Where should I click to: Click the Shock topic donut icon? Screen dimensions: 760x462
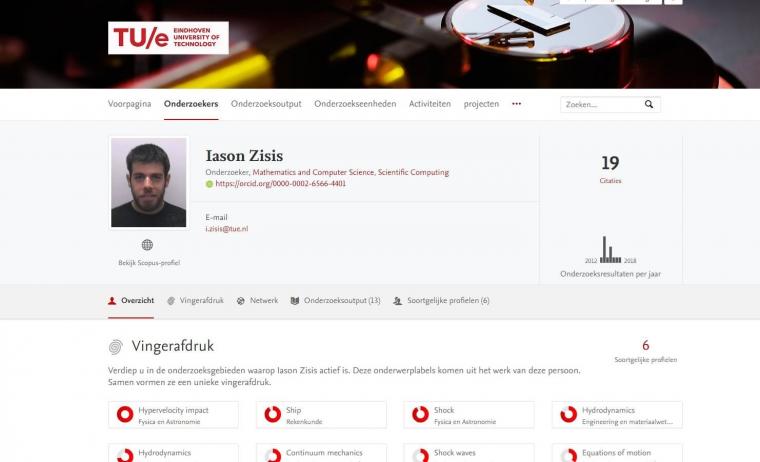pyautogui.click(x=421, y=414)
